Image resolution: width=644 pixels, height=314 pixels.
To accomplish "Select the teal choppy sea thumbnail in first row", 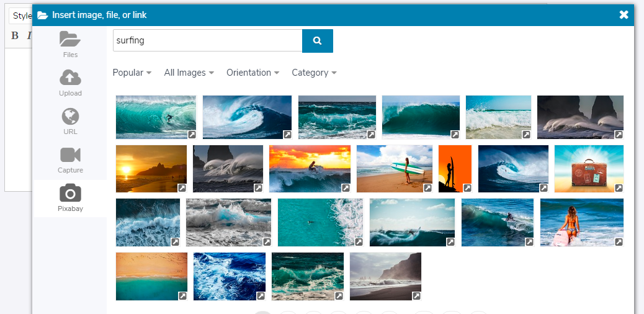I will pos(337,117).
